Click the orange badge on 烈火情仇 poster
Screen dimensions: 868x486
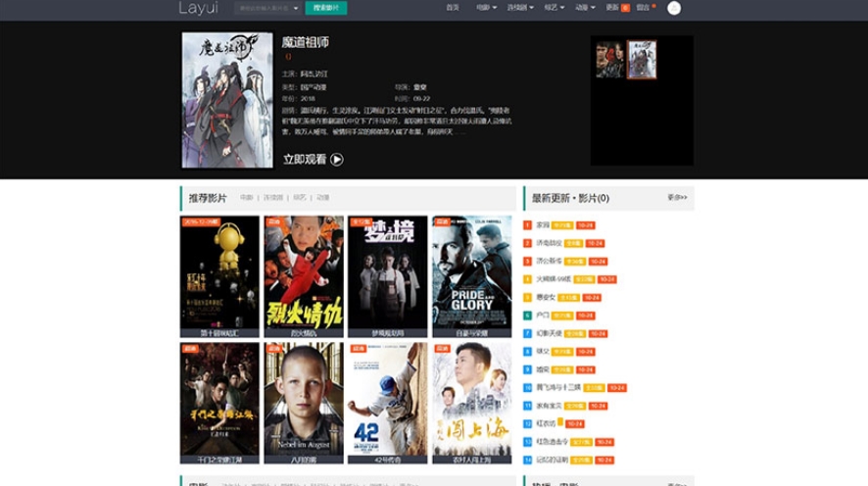pyautogui.click(x=274, y=222)
